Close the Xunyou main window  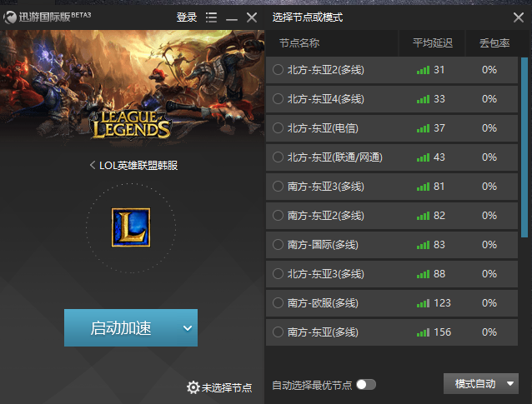252,17
